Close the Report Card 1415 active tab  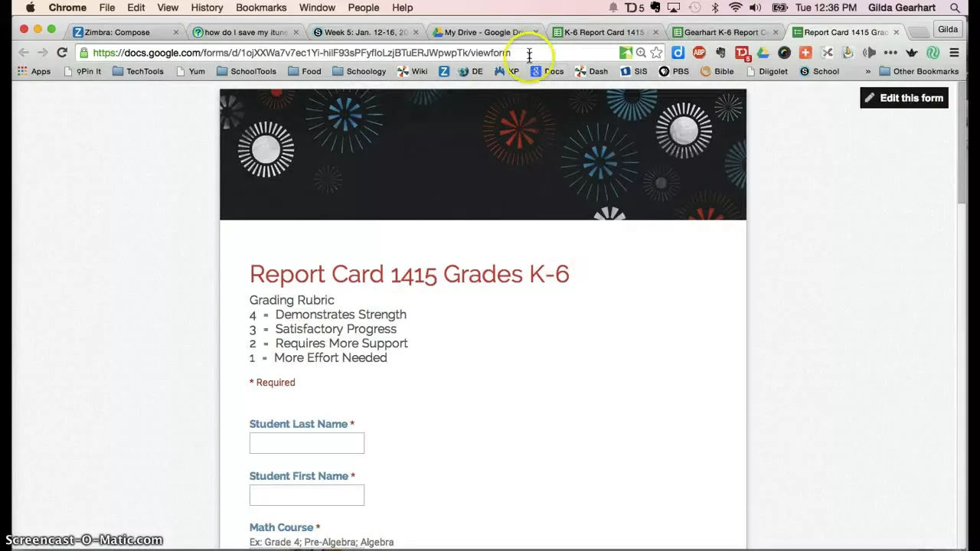coord(896,32)
